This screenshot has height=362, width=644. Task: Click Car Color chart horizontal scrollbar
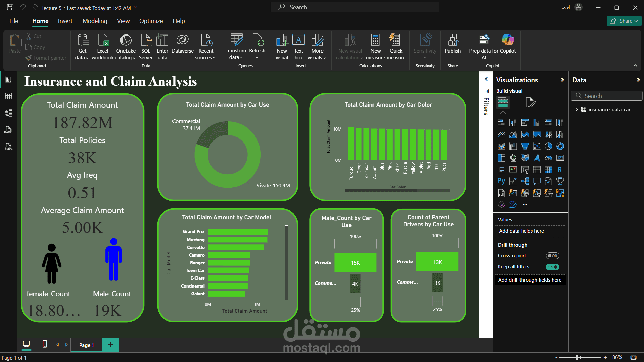pyautogui.click(x=381, y=191)
